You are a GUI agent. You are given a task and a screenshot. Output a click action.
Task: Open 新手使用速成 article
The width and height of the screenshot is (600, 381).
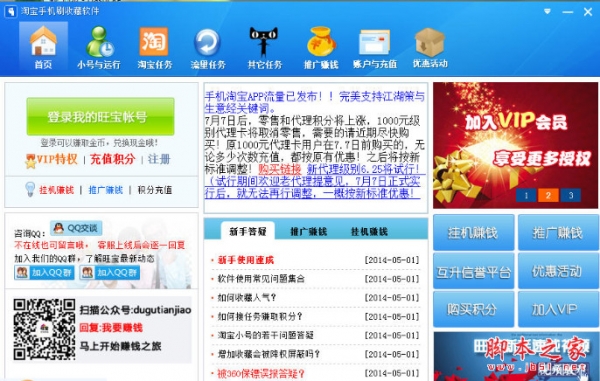(246, 260)
